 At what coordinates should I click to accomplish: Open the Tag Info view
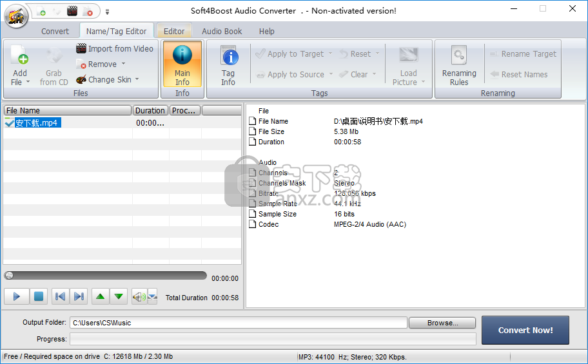(x=228, y=65)
